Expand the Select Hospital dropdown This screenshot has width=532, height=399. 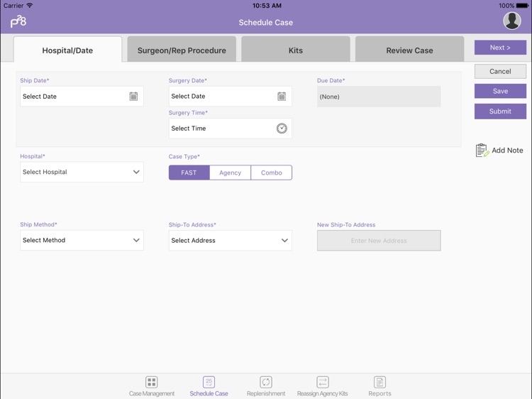pyautogui.click(x=82, y=172)
